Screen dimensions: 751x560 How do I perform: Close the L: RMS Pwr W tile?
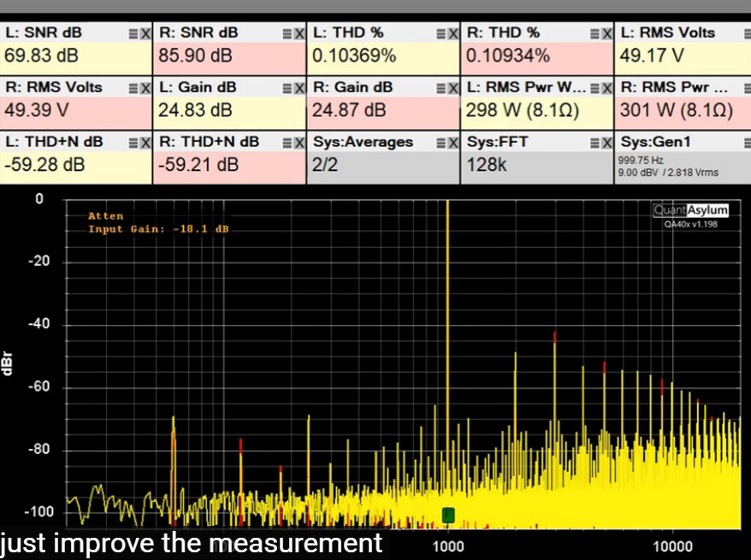click(606, 88)
